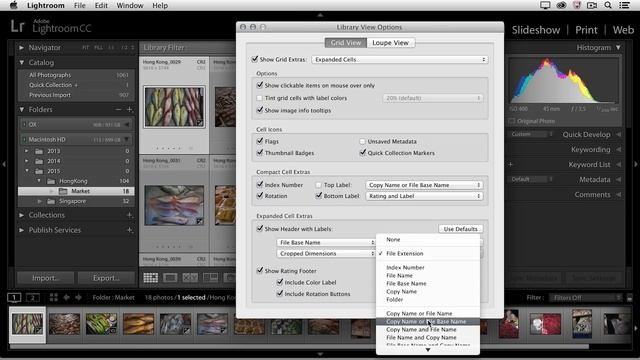640x360 pixels.
Task: Add a publish service with plus icon
Action: tap(129, 230)
